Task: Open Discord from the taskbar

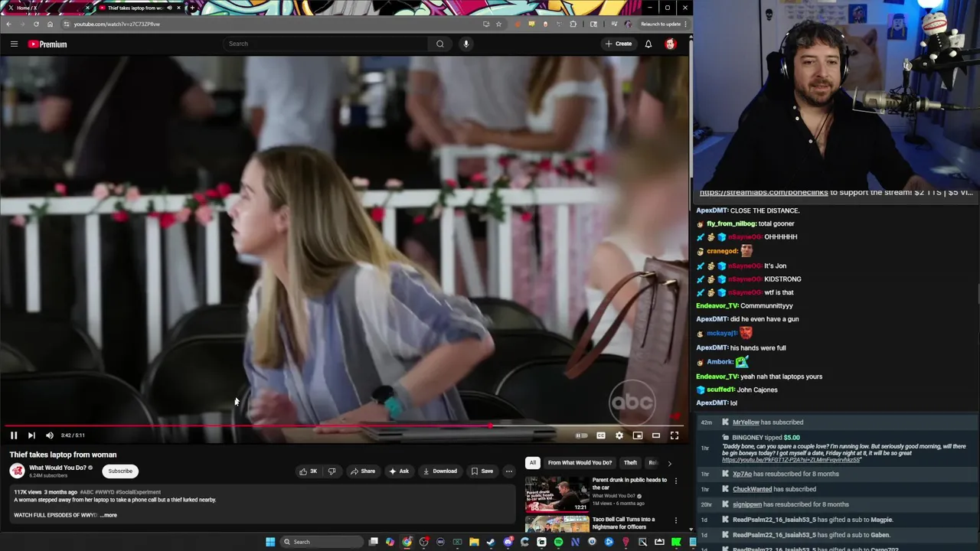Action: click(508, 542)
